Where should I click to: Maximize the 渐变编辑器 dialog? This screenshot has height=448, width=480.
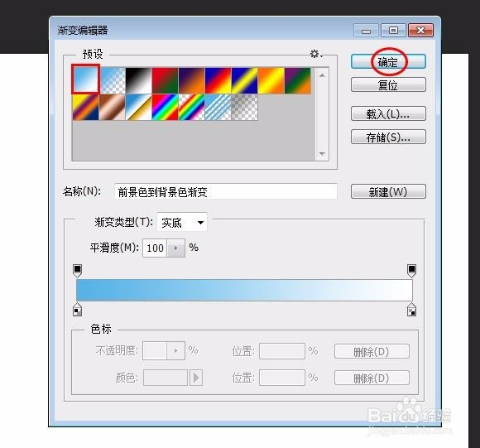(393, 31)
